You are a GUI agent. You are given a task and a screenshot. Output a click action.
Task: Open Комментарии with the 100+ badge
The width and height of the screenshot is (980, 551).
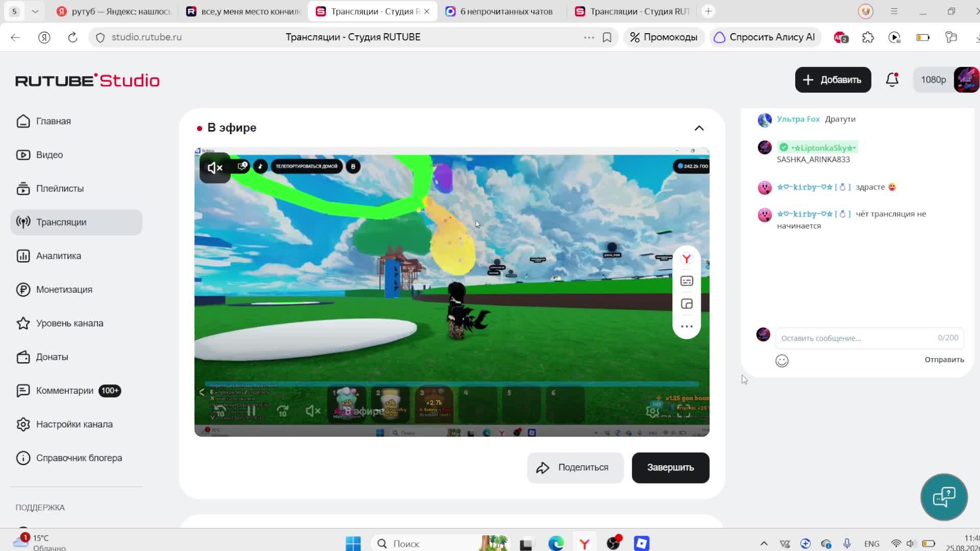pyautogui.click(x=68, y=391)
